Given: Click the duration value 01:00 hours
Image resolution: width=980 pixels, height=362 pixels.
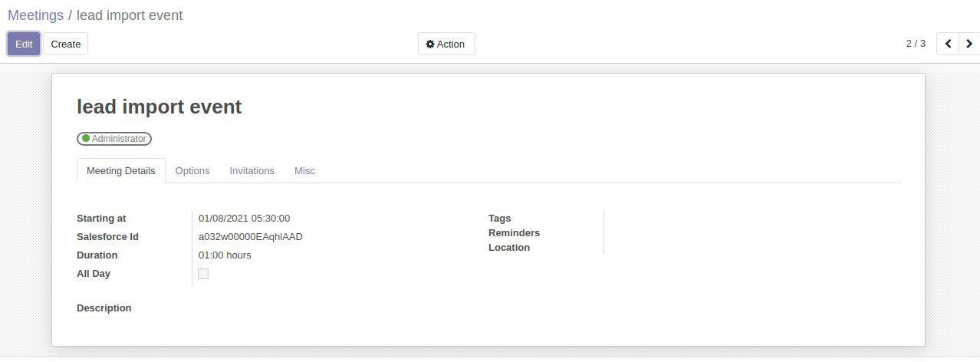Looking at the screenshot, I should click(225, 255).
